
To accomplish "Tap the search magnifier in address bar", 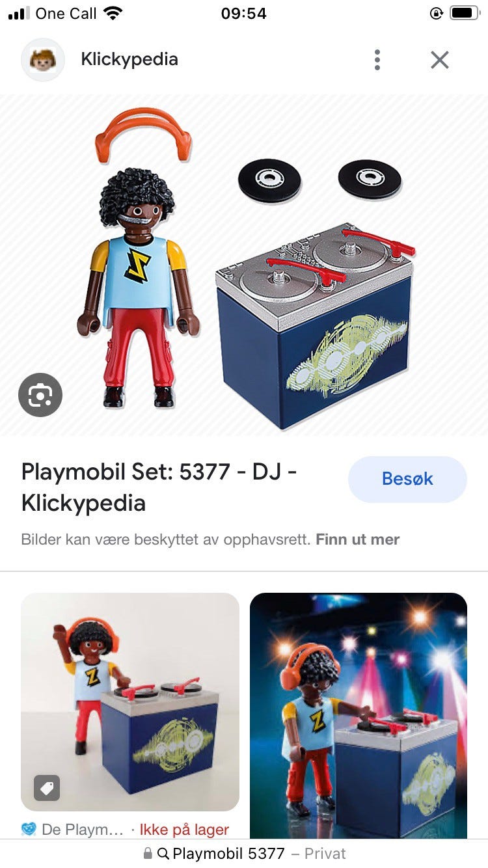I will pyautogui.click(x=163, y=853).
